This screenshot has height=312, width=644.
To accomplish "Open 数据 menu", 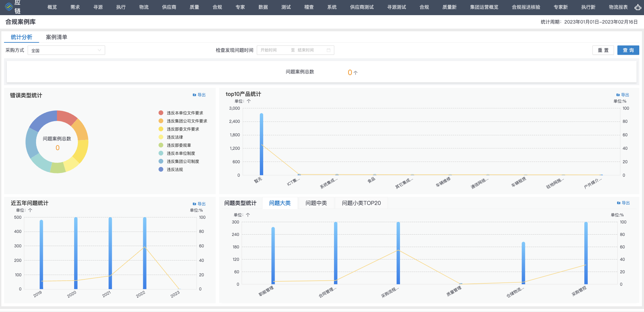I will (x=263, y=7).
